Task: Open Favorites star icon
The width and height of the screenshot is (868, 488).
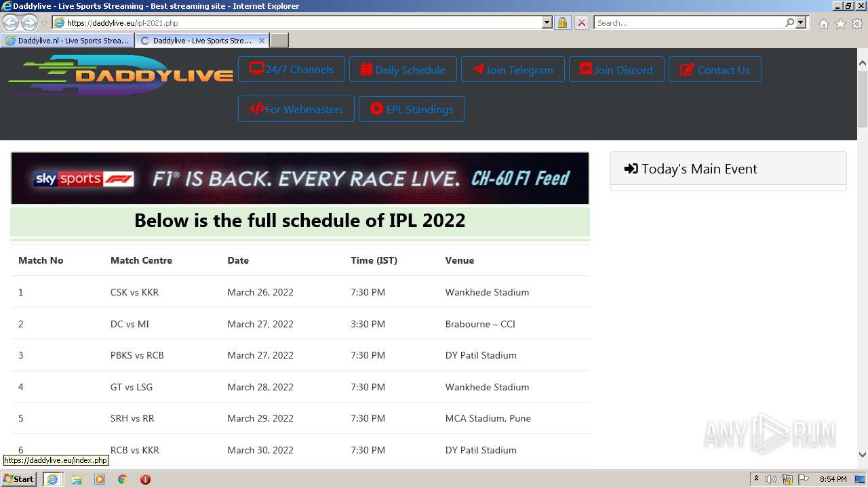Action: pos(840,24)
